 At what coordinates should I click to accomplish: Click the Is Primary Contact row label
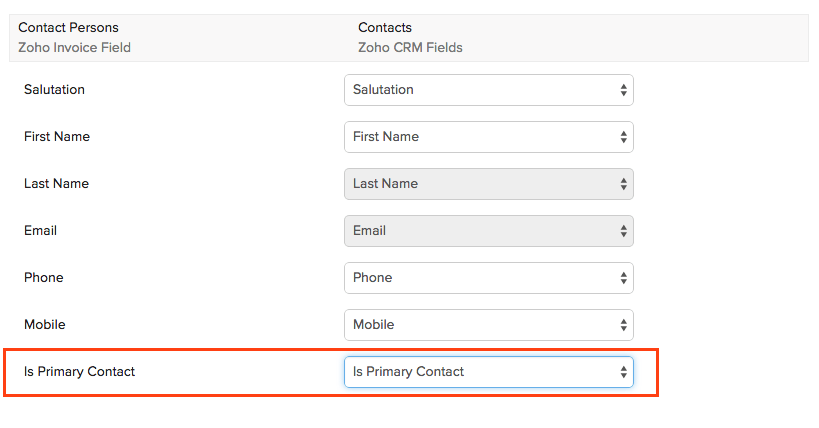[79, 372]
